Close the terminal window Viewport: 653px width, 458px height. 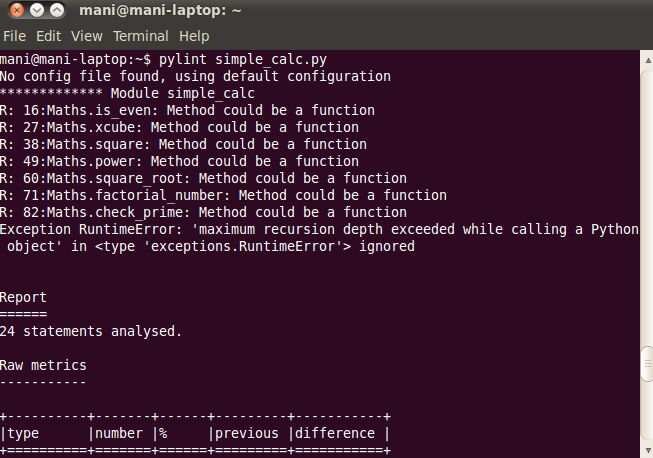pyautogui.click(x=15, y=11)
